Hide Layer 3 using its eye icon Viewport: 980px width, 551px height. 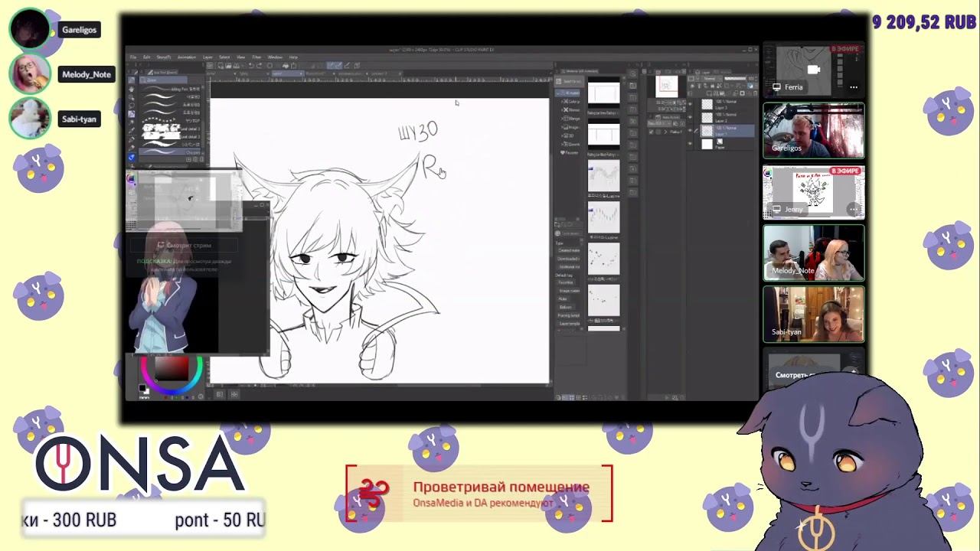click(x=690, y=104)
